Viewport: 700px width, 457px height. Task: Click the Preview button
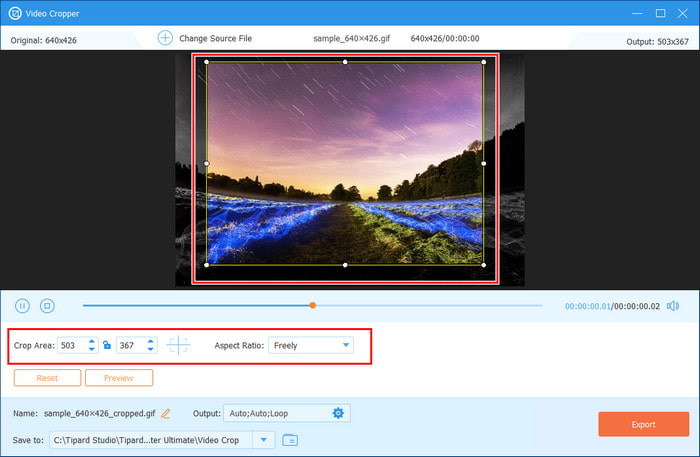coord(119,378)
